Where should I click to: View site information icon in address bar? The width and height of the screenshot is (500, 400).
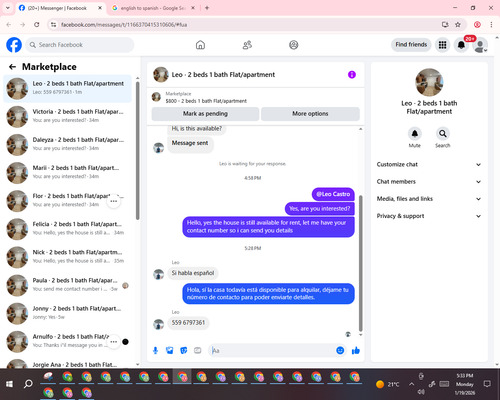point(53,25)
